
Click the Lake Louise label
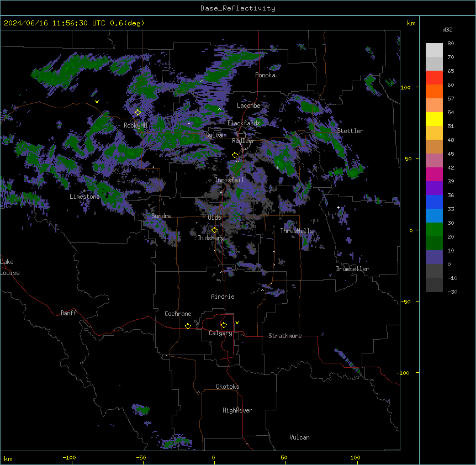tap(10, 267)
